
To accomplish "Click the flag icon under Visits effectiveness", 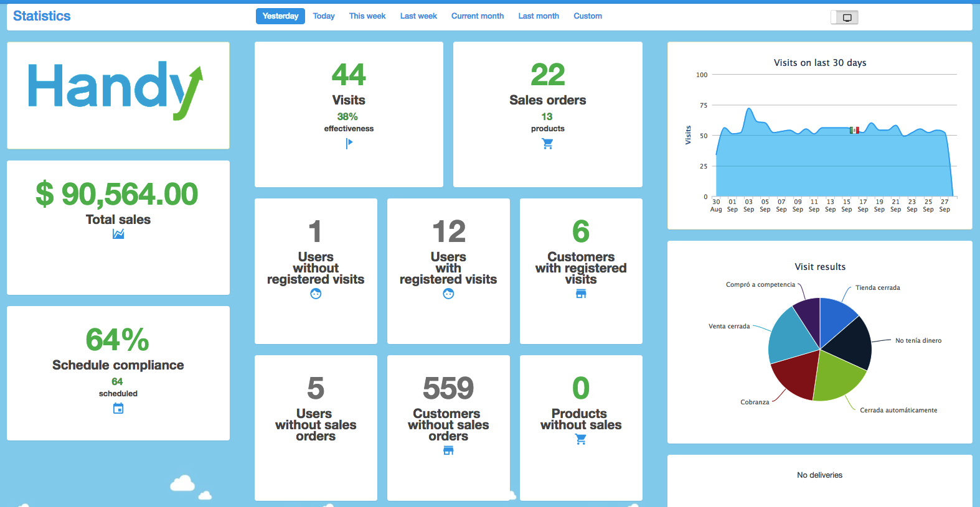I will pyautogui.click(x=349, y=143).
